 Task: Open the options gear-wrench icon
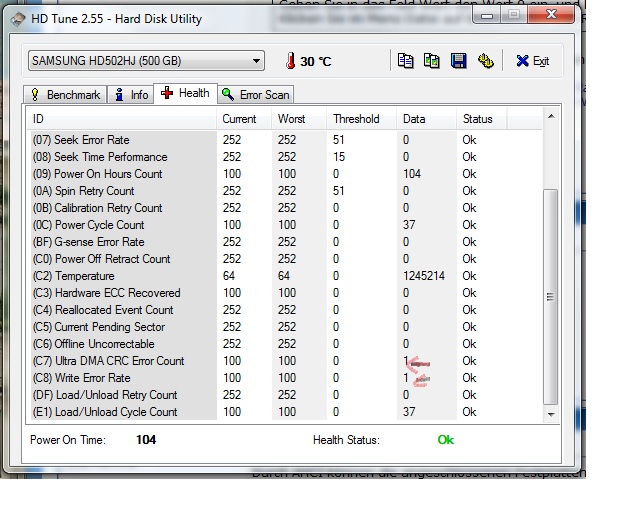(x=485, y=61)
